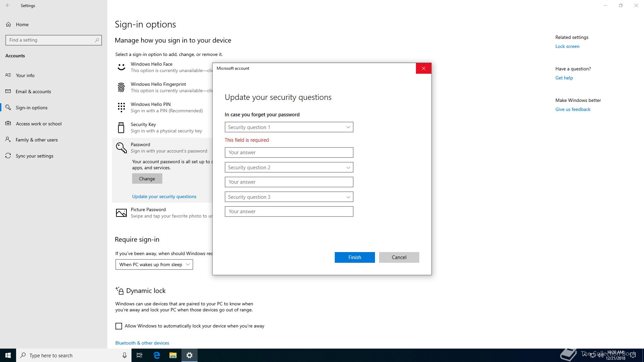Image resolution: width=644 pixels, height=362 pixels.
Task: Click the Change password button
Action: 147,179
